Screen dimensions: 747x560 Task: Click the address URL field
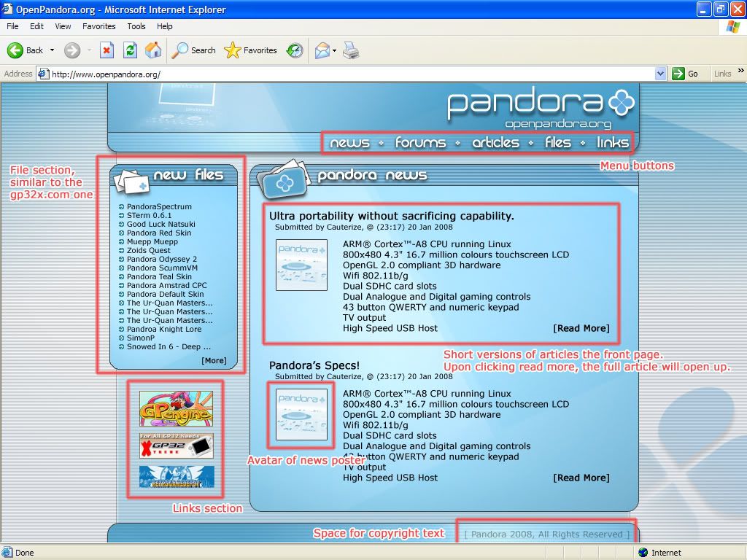point(352,74)
